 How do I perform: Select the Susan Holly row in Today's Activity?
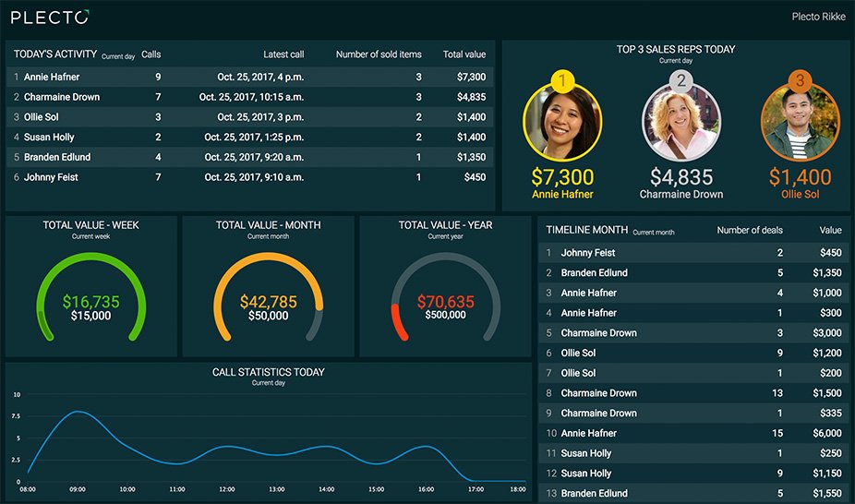[249, 138]
